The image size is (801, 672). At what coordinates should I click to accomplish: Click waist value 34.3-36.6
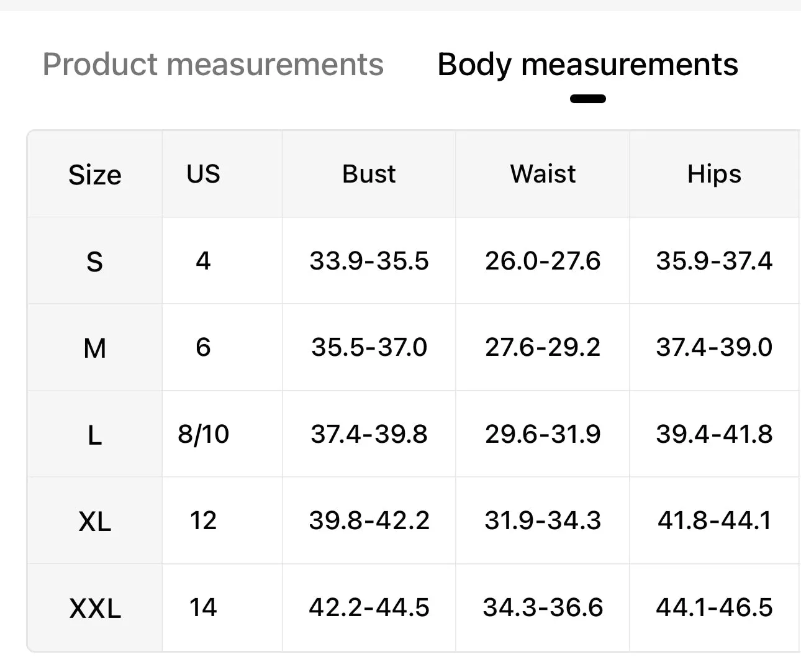543,607
